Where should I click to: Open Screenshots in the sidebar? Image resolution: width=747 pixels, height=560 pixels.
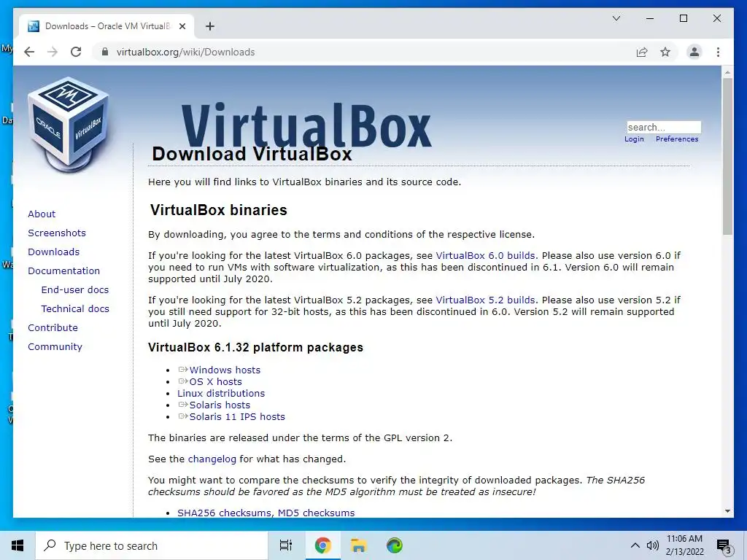coord(57,233)
